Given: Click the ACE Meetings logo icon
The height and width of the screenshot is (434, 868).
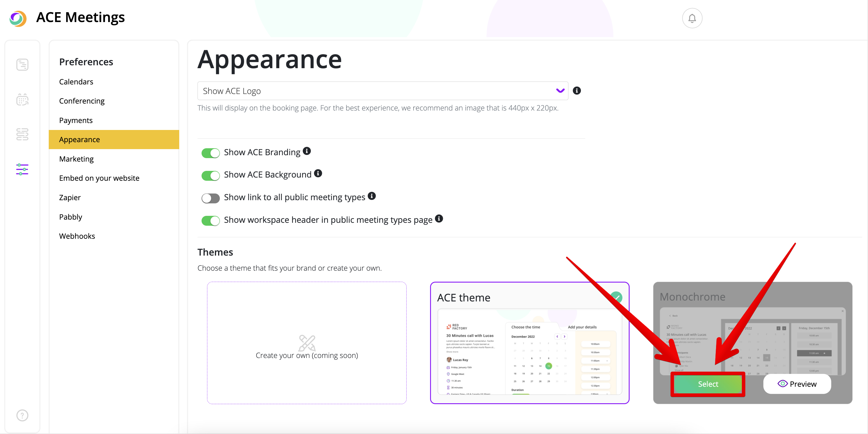Looking at the screenshot, I should (18, 18).
